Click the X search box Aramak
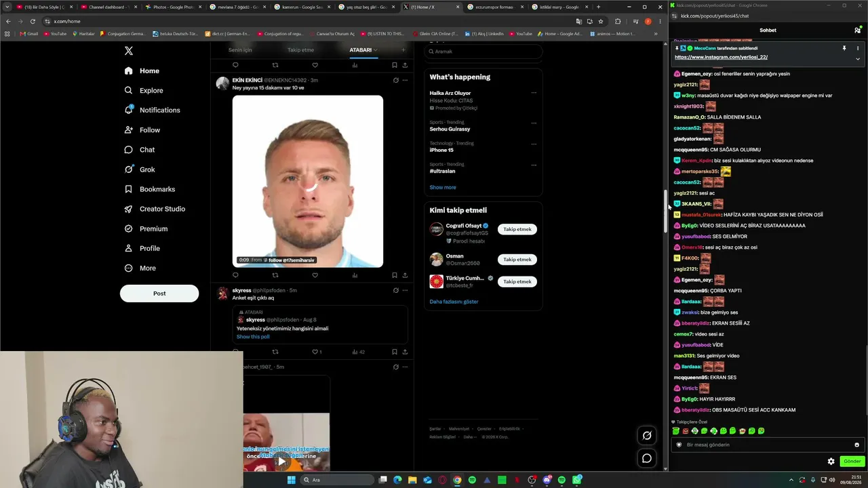 [x=484, y=52]
